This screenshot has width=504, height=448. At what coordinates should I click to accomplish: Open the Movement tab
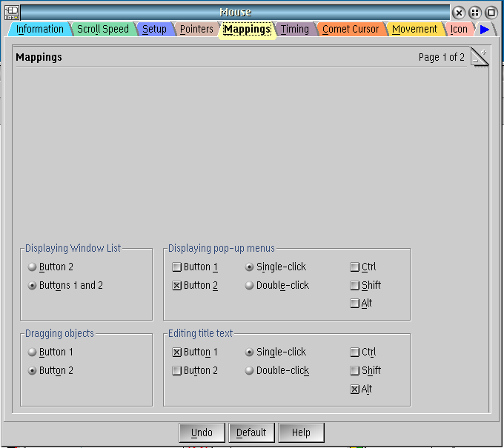(414, 29)
